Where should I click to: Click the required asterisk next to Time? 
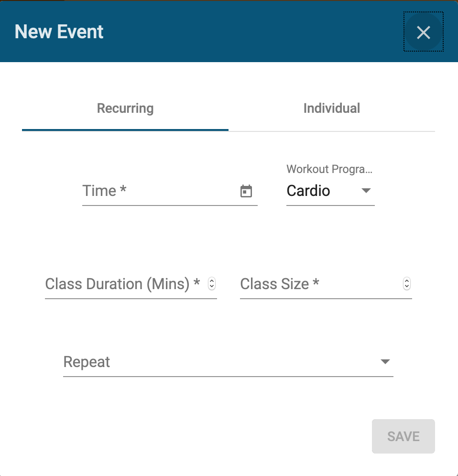[123, 189]
